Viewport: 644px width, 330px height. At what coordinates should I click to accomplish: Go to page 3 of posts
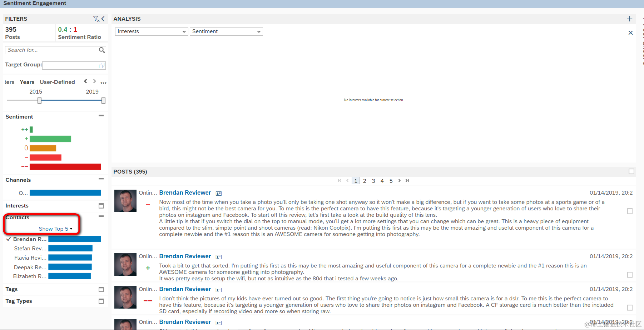373,181
